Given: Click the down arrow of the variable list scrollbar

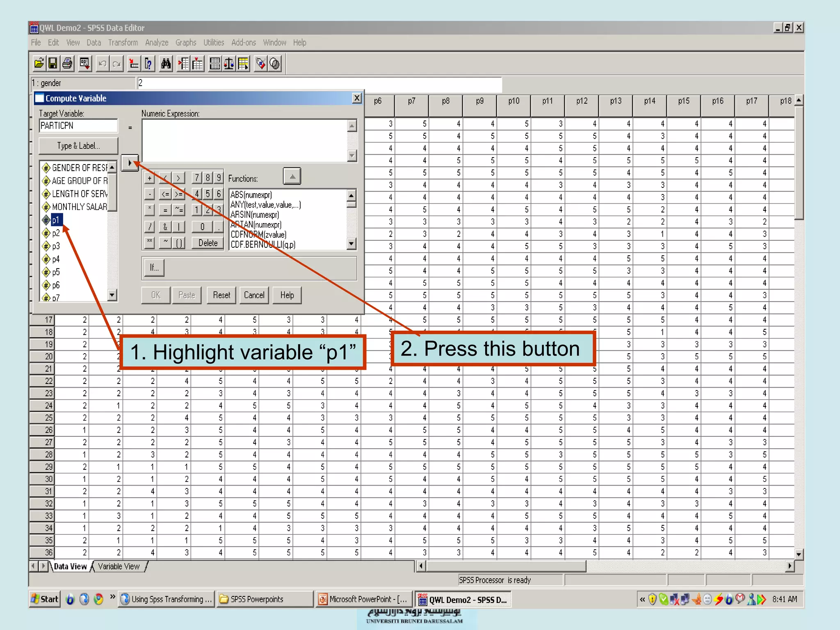Looking at the screenshot, I should coord(112,294).
